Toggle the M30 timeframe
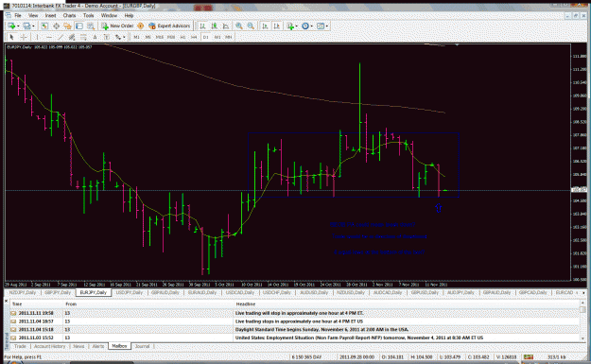This screenshot has width=591, height=364. pyautogui.click(x=171, y=37)
